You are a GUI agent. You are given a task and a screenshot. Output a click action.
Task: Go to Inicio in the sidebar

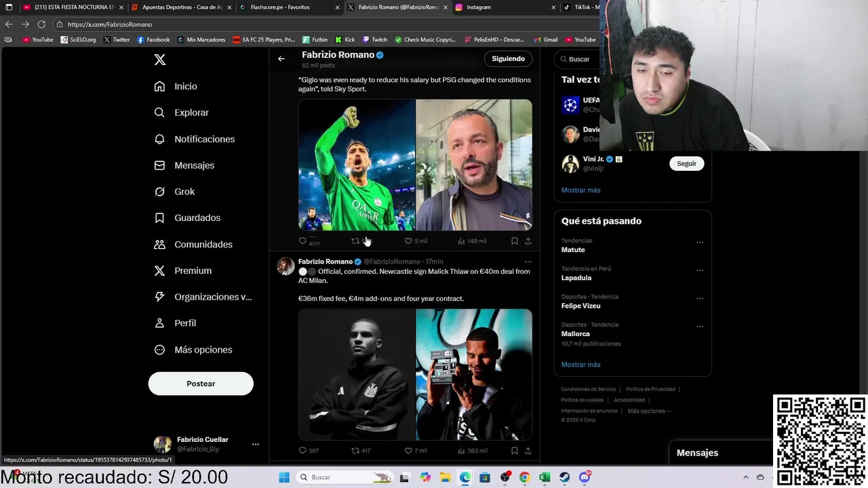[x=176, y=86]
